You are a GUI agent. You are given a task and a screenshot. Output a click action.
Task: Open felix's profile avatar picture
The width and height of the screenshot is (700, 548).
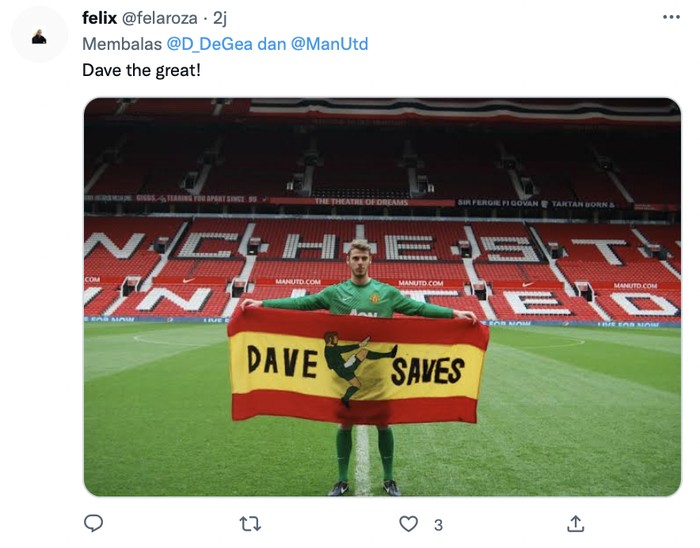[39, 34]
